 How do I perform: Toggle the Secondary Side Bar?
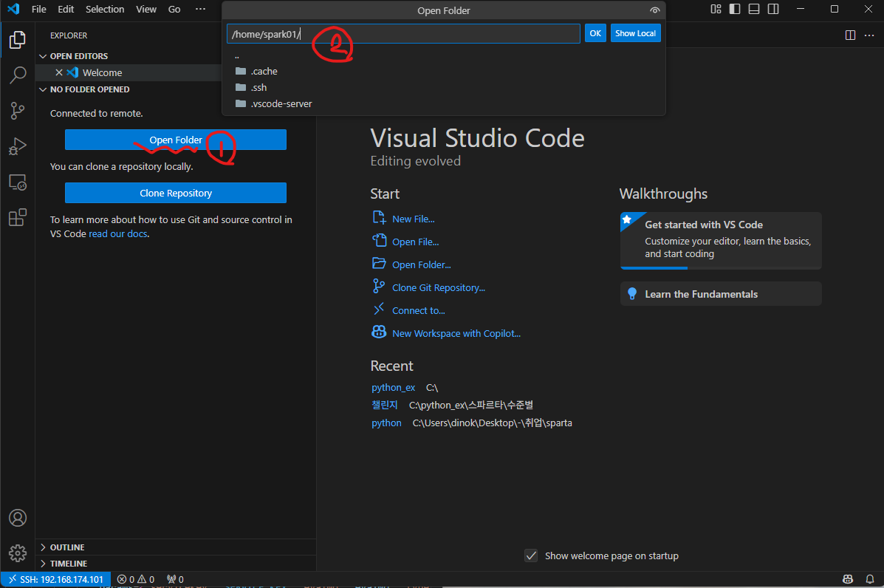(773, 9)
